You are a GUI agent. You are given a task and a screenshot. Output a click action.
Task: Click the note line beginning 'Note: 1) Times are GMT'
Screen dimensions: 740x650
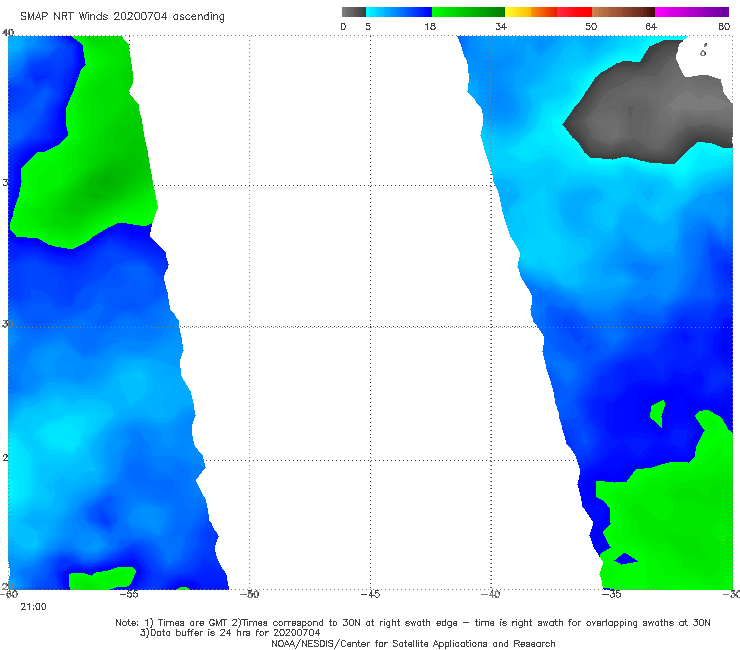coord(412,623)
